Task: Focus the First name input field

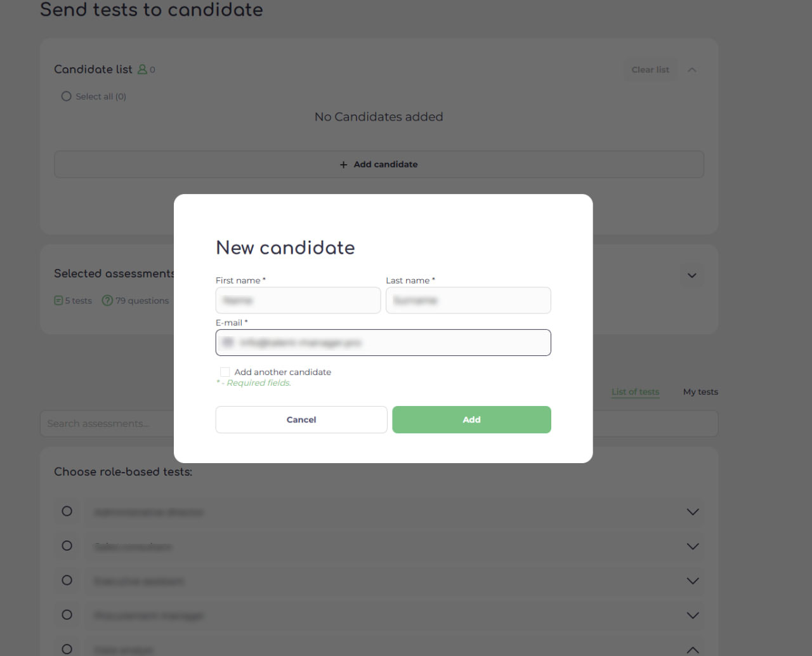Action: (298, 300)
